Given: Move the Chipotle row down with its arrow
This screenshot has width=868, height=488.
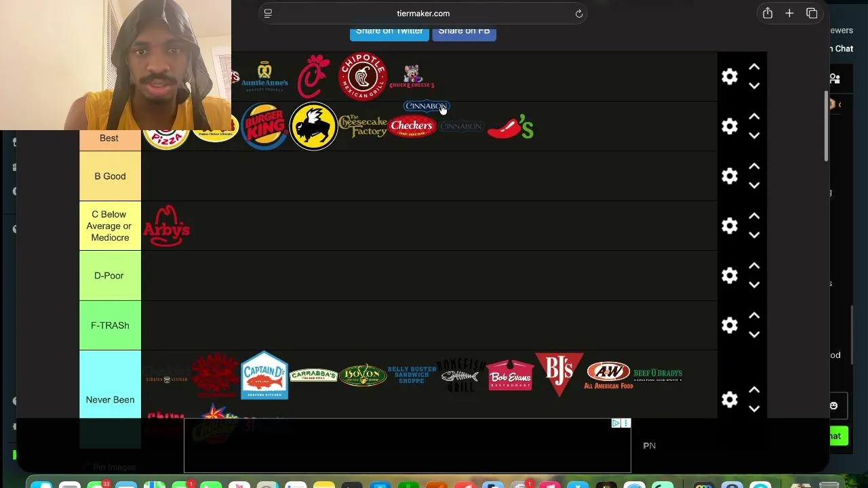Looking at the screenshot, I should (x=754, y=86).
